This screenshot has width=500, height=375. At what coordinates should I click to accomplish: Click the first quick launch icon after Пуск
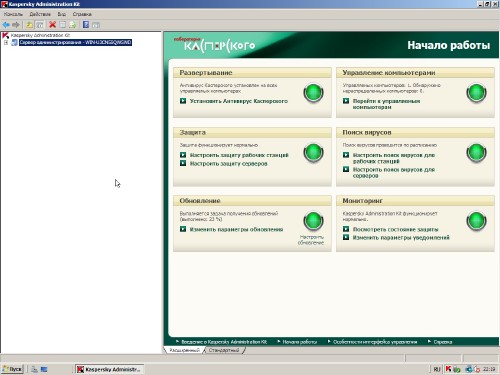pyautogui.click(x=34, y=369)
